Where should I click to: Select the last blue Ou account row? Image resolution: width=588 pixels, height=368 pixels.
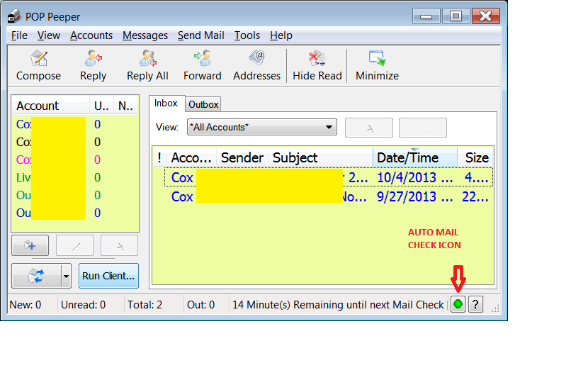pyautogui.click(x=75, y=213)
